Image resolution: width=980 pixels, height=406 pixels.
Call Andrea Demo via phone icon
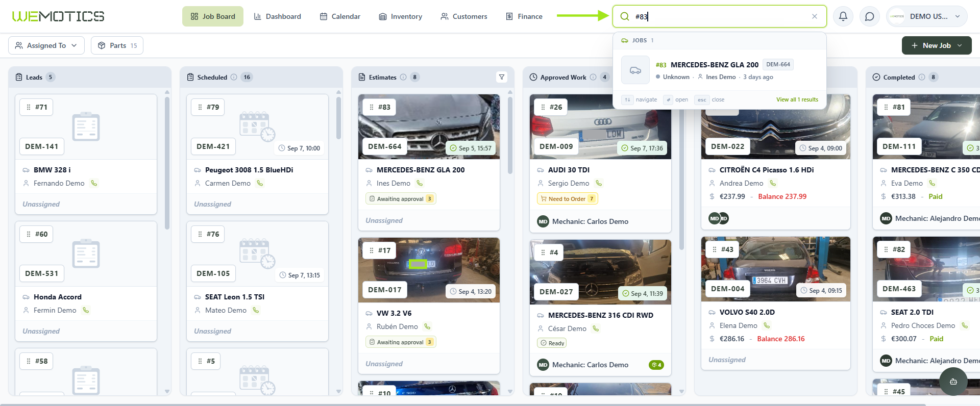click(x=773, y=183)
